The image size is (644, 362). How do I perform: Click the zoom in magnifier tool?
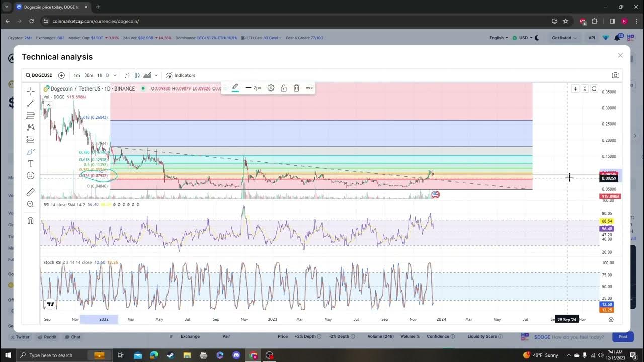[31, 204]
